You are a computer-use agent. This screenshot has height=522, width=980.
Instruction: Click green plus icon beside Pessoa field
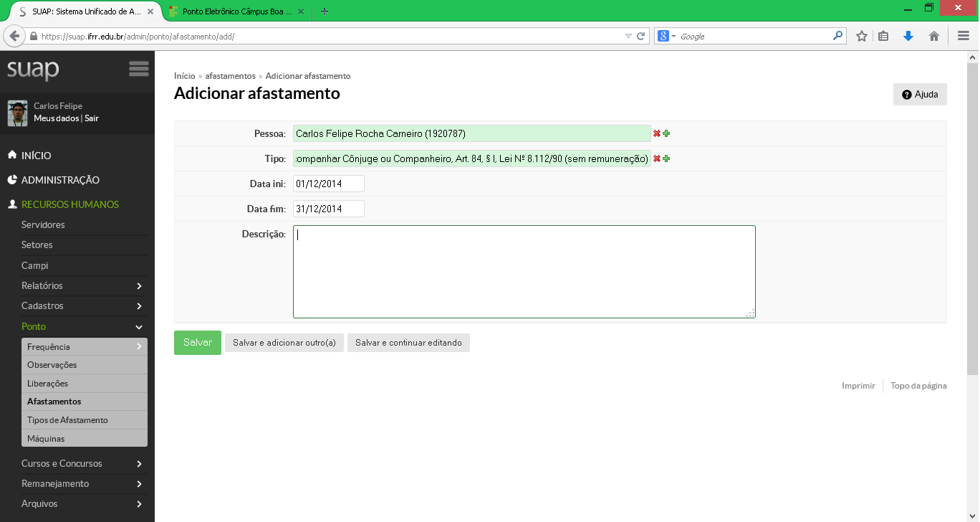tap(666, 134)
